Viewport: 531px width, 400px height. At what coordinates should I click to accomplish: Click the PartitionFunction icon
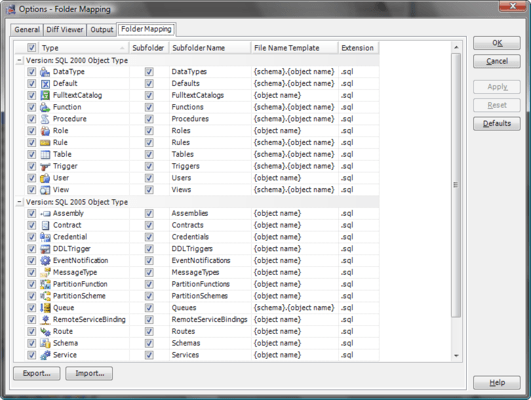pos(45,285)
